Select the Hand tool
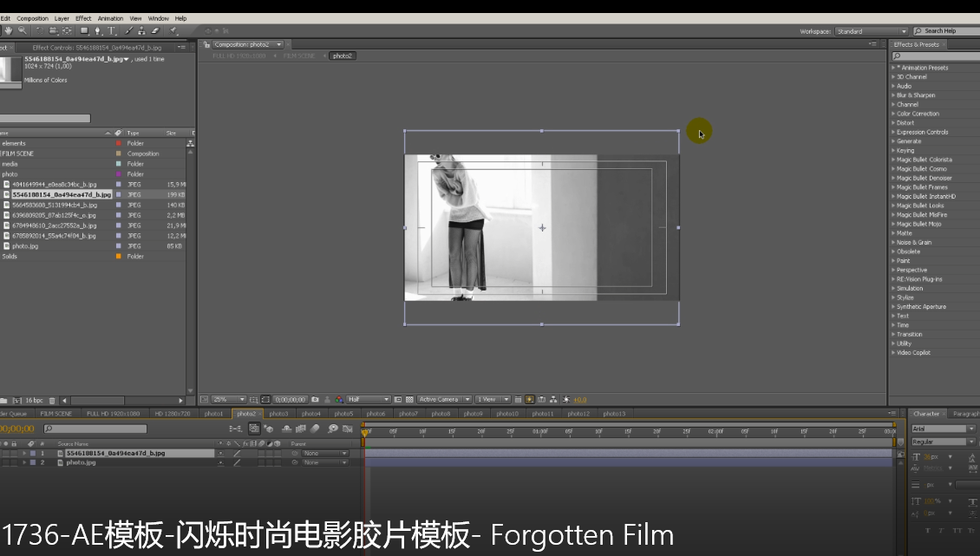This screenshot has height=556, width=980. click(8, 30)
